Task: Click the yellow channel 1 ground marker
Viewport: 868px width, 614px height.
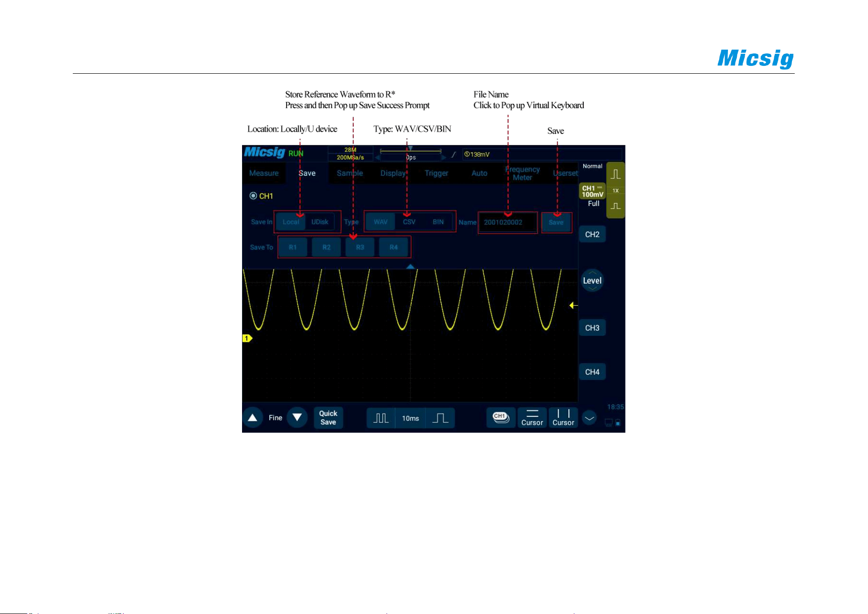Action: pyautogui.click(x=247, y=339)
